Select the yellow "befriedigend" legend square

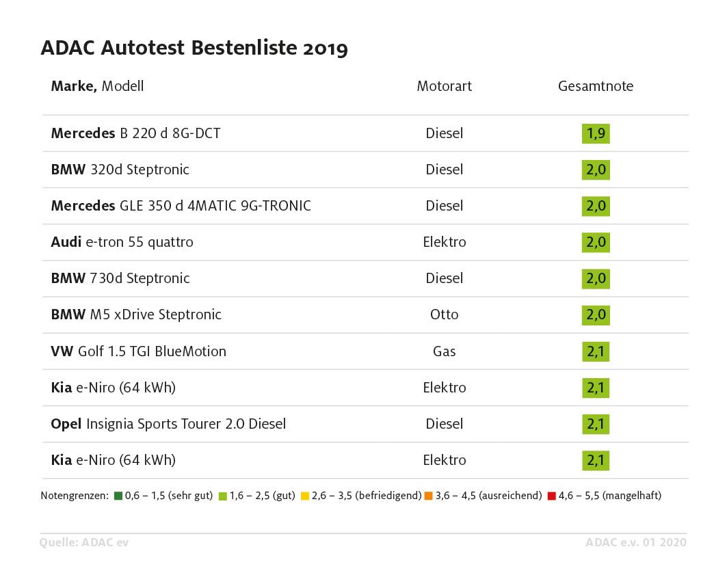click(305, 496)
